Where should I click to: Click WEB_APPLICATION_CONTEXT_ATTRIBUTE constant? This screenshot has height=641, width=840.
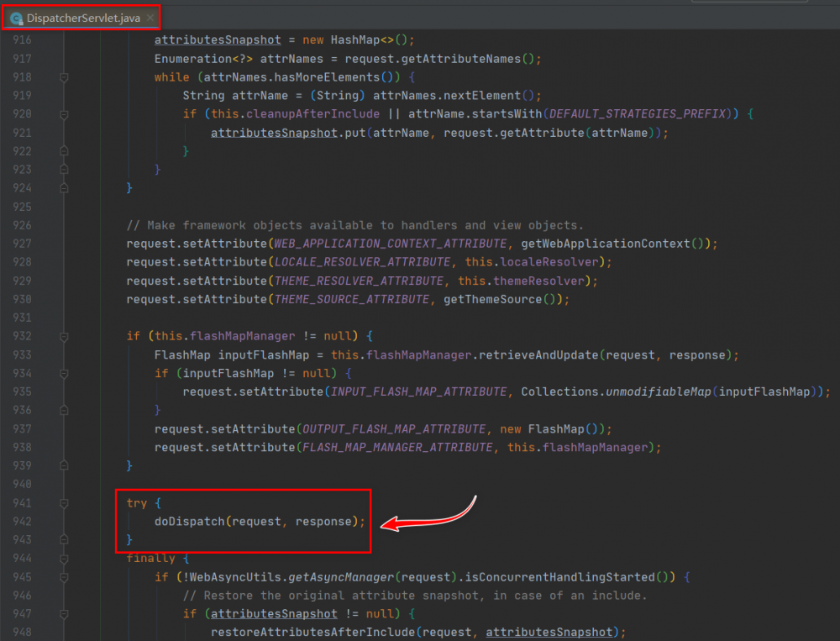tap(390, 244)
